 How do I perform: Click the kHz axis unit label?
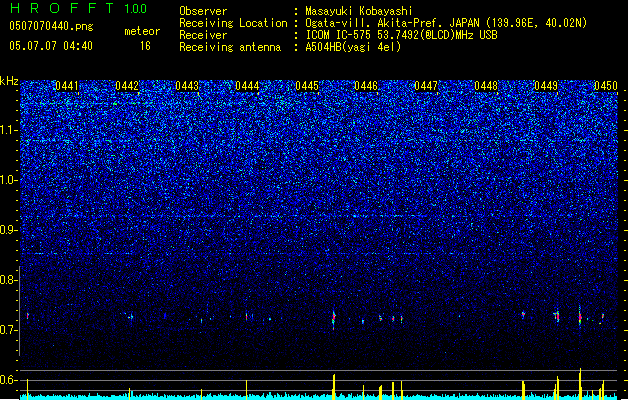coord(9,81)
